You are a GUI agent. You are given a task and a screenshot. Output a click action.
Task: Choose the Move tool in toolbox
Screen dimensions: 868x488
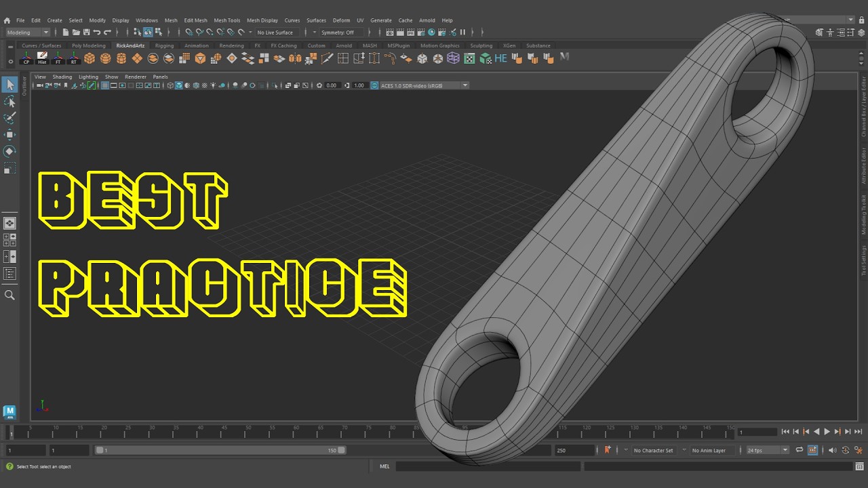point(9,134)
